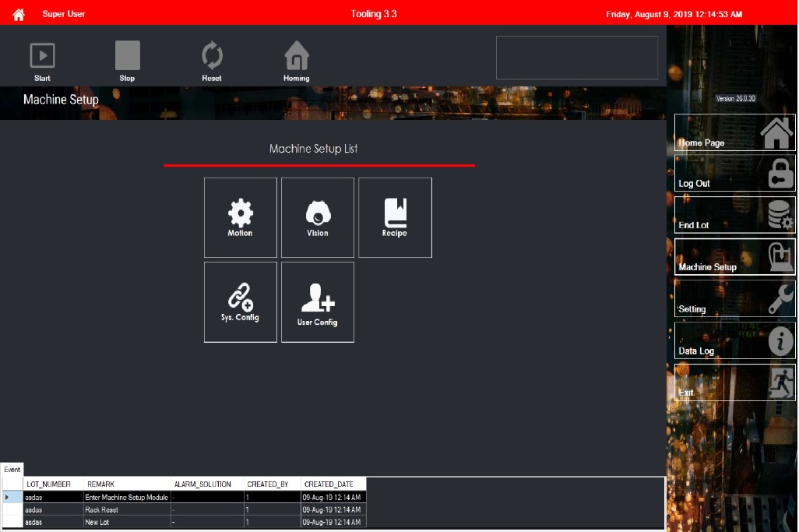
Task: Click the wrench icon next to Setting
Action: point(780,298)
